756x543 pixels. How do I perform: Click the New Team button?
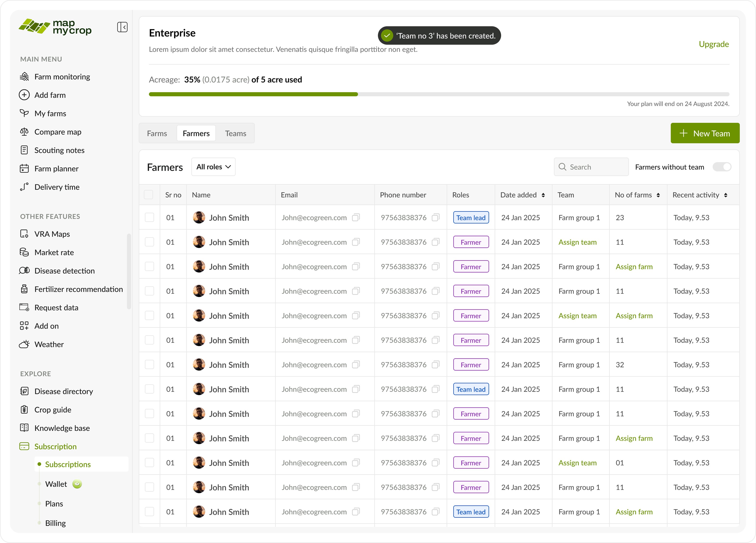[705, 133]
